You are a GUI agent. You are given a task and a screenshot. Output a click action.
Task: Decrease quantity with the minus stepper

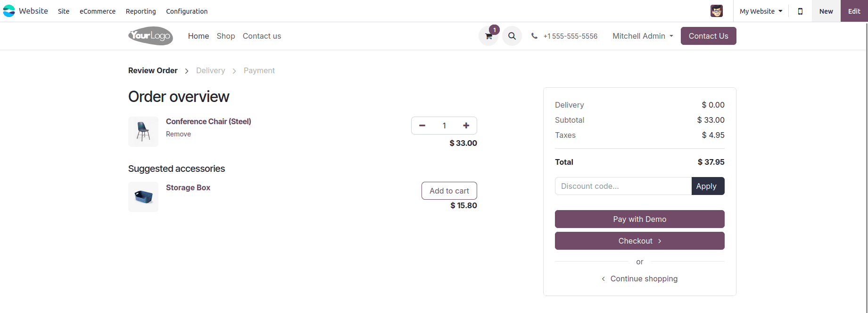(422, 126)
